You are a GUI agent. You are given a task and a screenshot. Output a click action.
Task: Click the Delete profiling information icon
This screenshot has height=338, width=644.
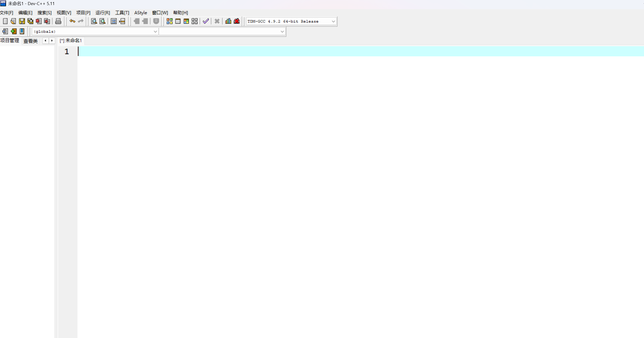pyautogui.click(x=236, y=21)
